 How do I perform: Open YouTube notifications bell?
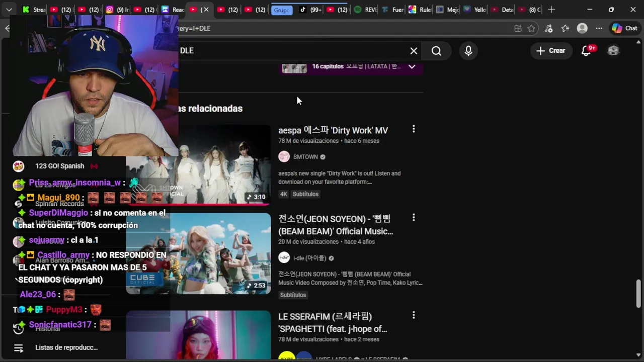(587, 51)
